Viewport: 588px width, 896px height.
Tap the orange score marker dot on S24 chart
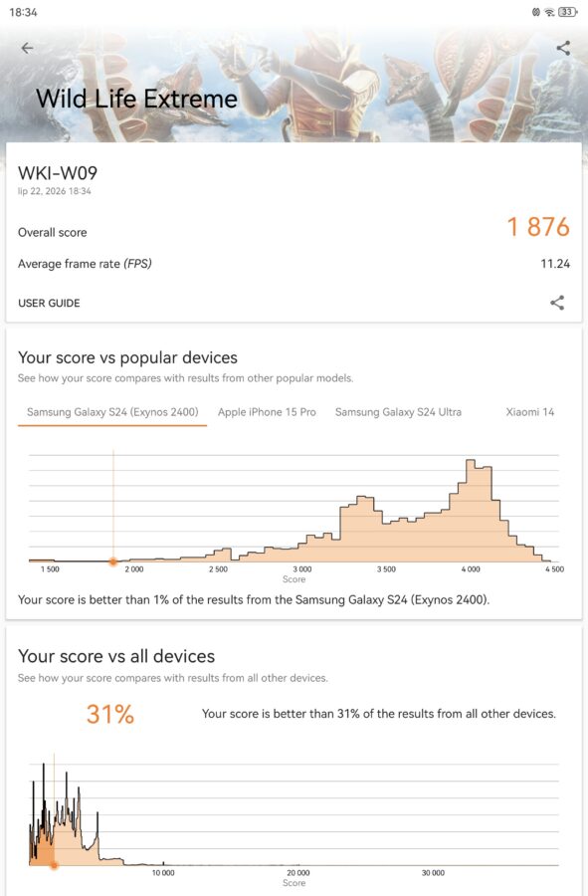(113, 561)
